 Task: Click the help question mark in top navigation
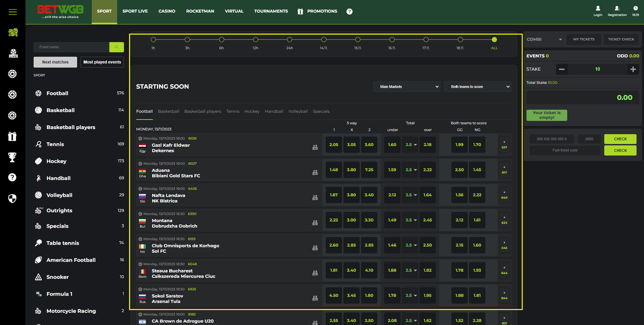coord(349,12)
